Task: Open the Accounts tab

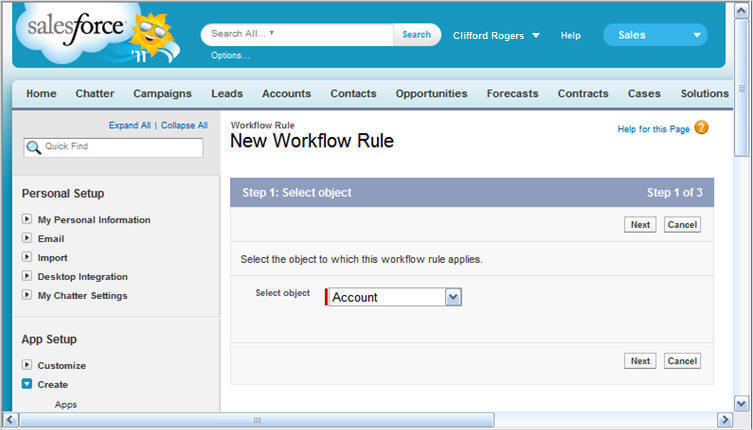Action: point(286,94)
